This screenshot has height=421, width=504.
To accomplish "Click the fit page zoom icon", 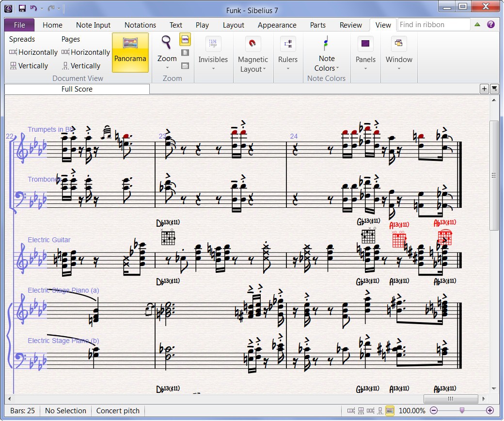I will (185, 53).
